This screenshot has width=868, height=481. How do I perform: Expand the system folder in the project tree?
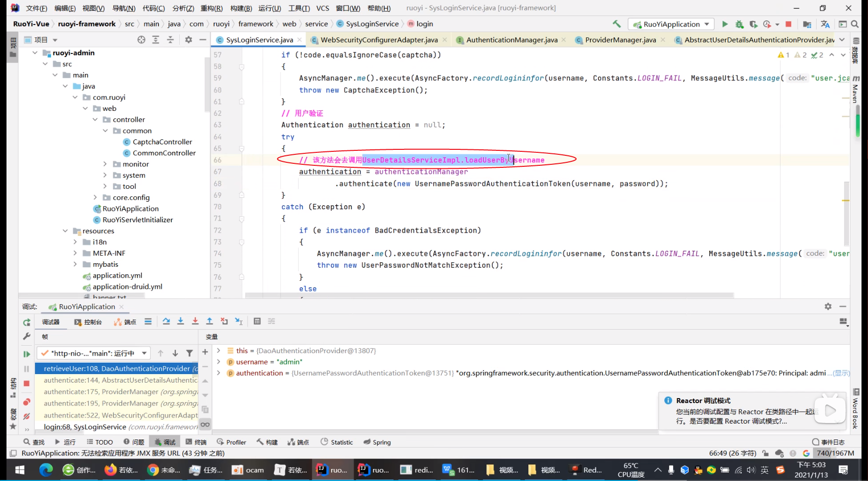[105, 175]
